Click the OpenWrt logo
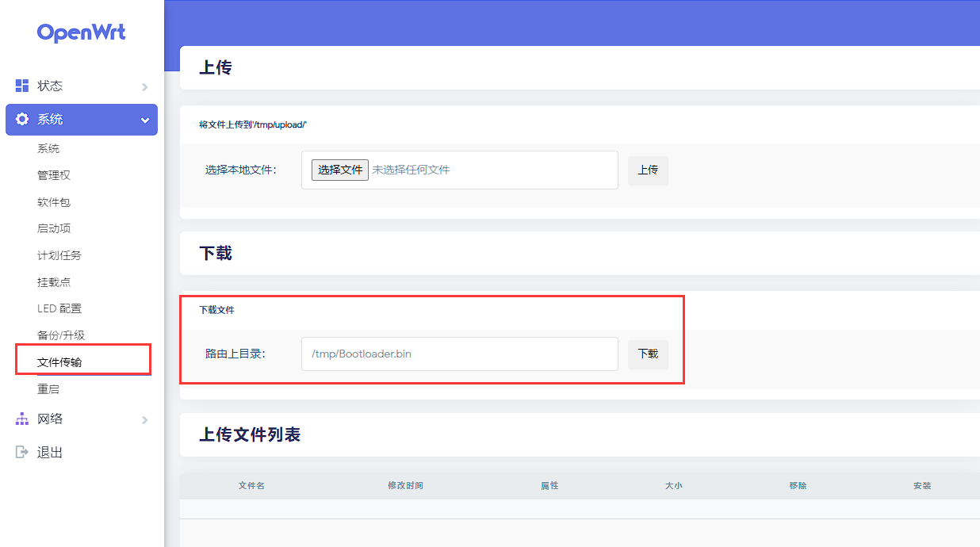This screenshot has width=980, height=547. pos(81,33)
